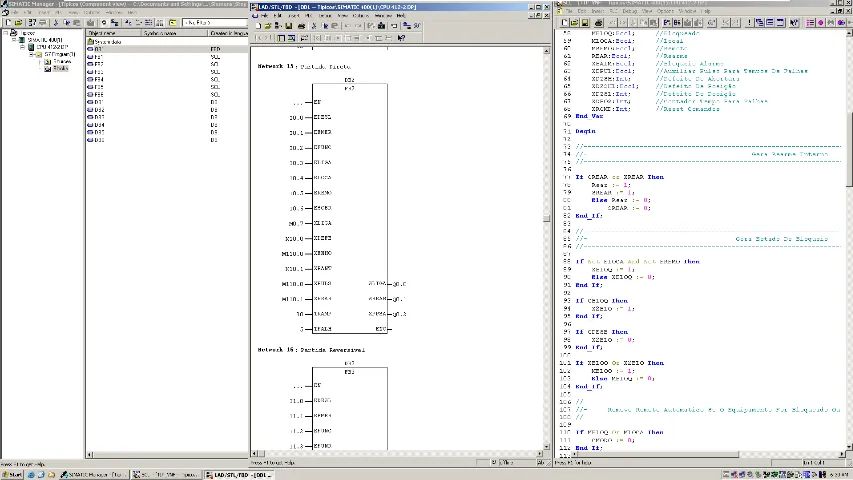Click Open project icon in SIMATIC Manager toolbar

[18, 23]
